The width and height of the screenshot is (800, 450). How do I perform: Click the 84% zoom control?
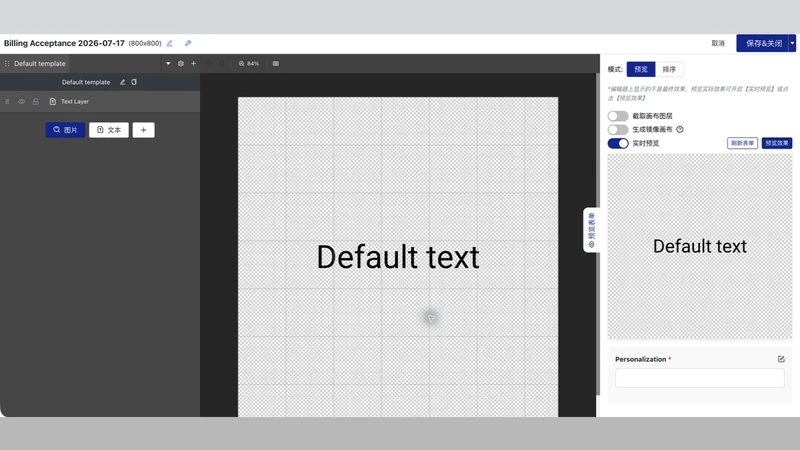(x=249, y=64)
